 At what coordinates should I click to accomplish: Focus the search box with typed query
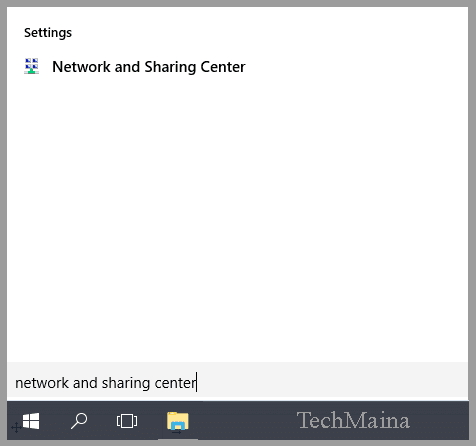(237, 382)
